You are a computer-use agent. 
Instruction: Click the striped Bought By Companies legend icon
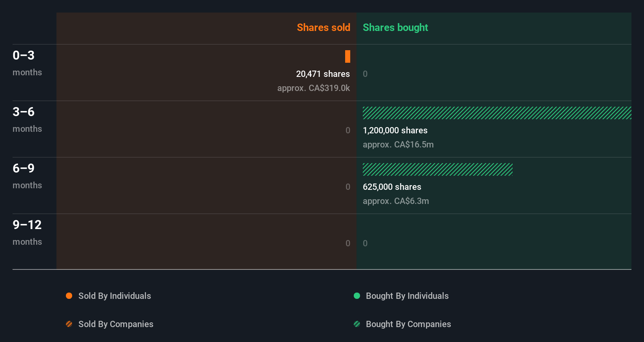pyautogui.click(x=357, y=324)
